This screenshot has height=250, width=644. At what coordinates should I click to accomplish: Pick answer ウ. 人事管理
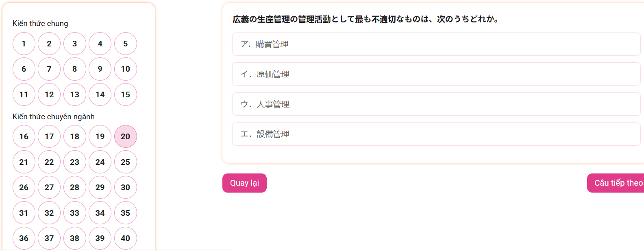436,104
